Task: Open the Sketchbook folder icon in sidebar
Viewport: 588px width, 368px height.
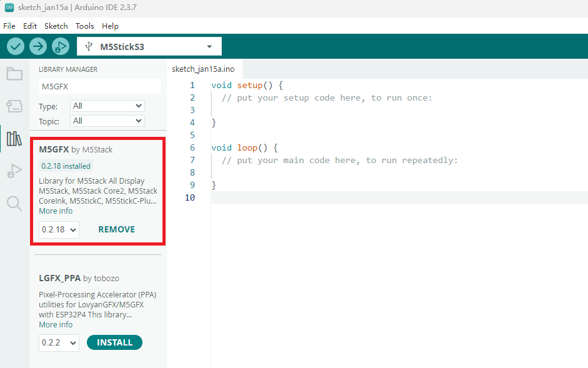Action: 14,74
